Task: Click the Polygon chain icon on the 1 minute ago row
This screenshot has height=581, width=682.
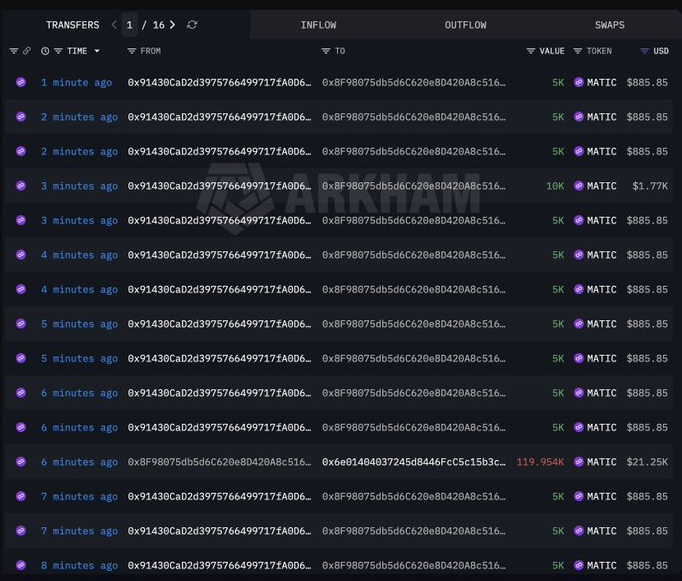Action: (x=20, y=82)
